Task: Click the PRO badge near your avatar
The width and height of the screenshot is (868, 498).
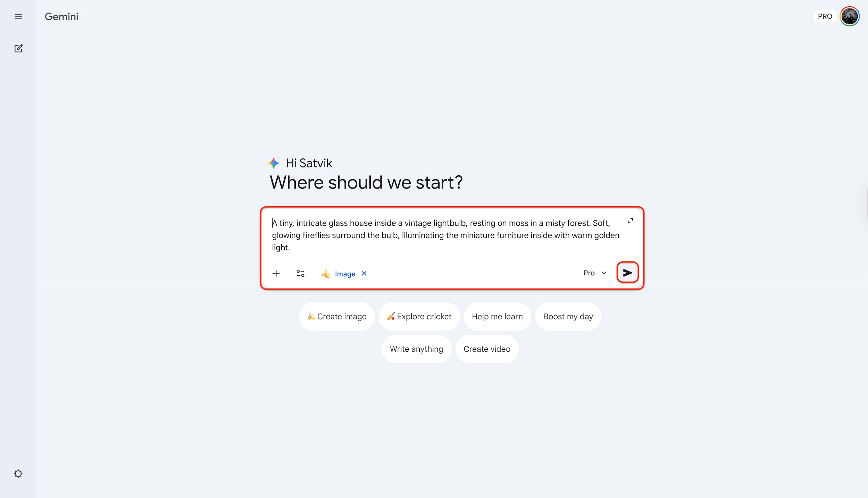Action: (825, 16)
